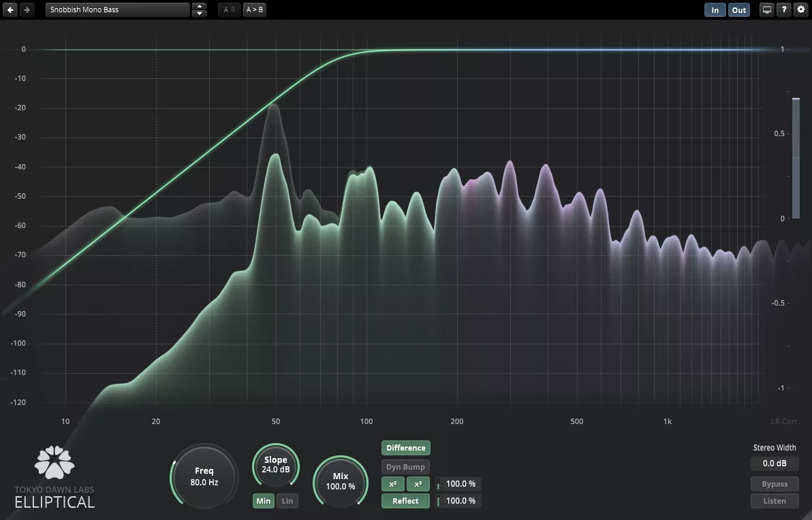Click the Tokyo Dawn Labs flower logo
Image resolution: width=812 pixels, height=520 pixels.
54,462
